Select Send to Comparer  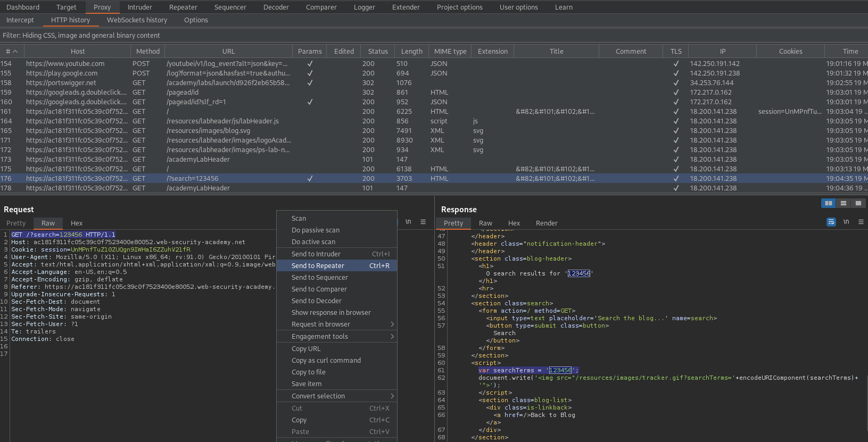(x=337, y=289)
